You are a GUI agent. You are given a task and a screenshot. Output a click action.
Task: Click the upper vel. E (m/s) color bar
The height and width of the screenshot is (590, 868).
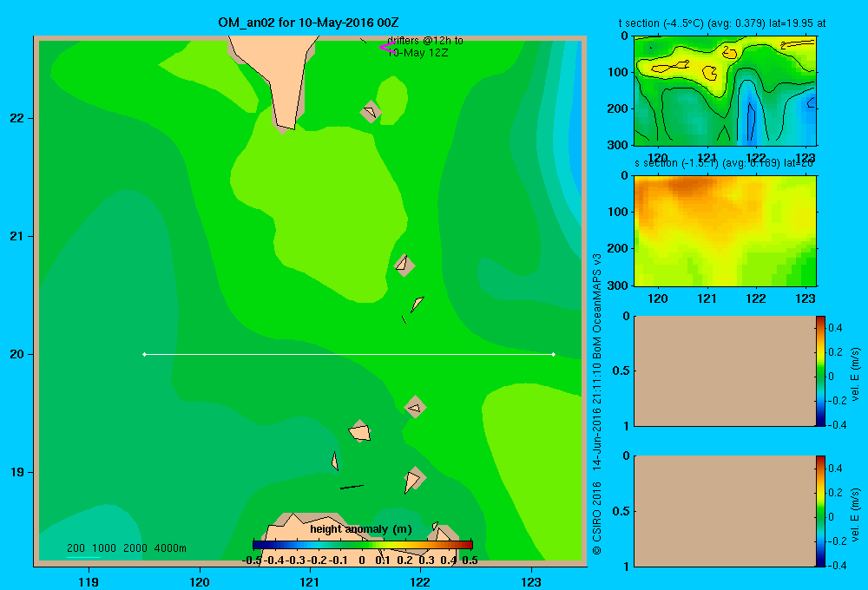820,370
